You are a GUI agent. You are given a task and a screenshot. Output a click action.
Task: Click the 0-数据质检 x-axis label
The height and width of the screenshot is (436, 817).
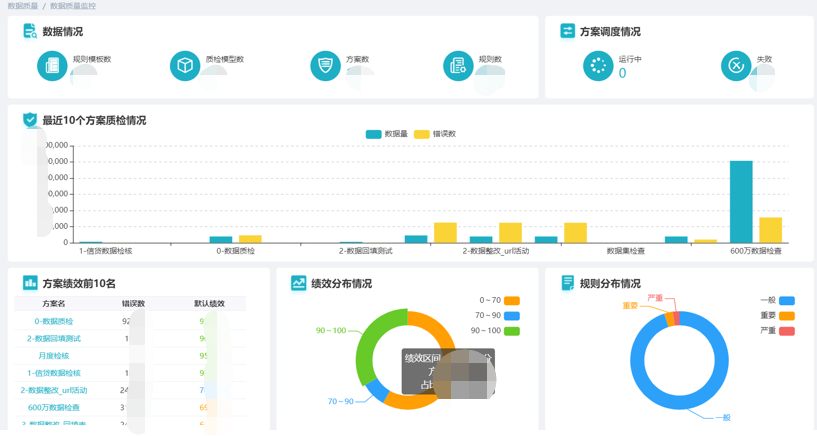236,251
